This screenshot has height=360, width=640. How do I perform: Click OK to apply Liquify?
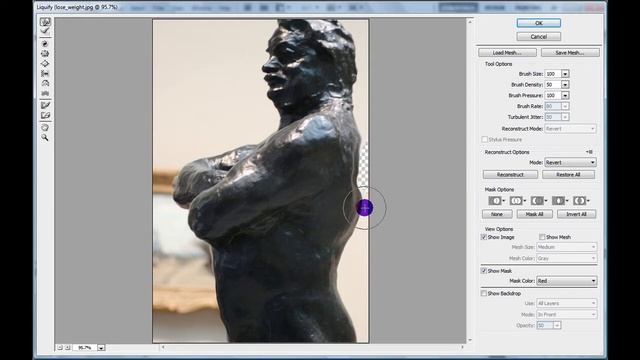pyautogui.click(x=538, y=23)
